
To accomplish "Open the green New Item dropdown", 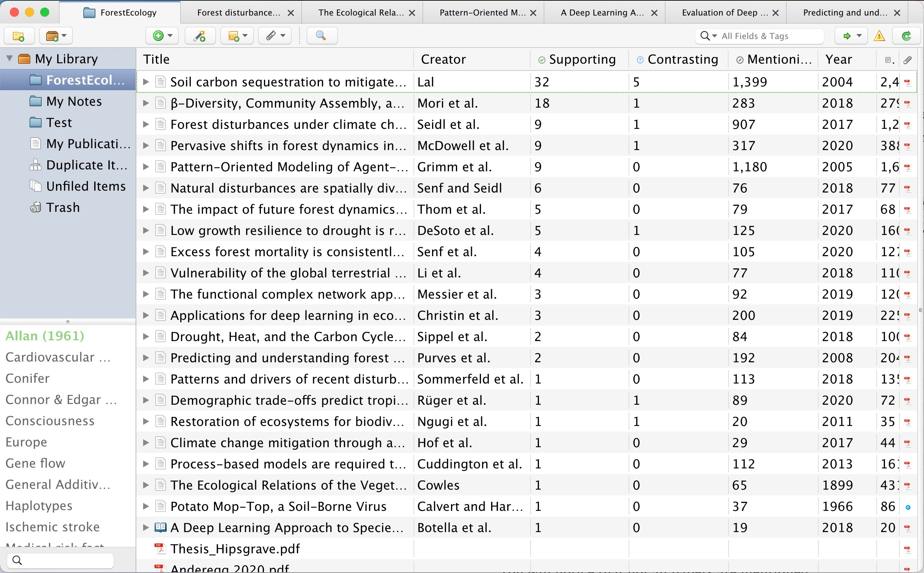I will coord(162,36).
